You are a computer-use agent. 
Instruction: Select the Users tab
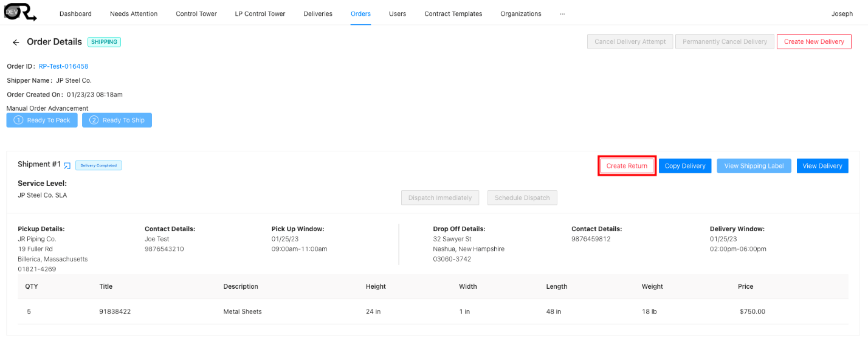point(398,13)
